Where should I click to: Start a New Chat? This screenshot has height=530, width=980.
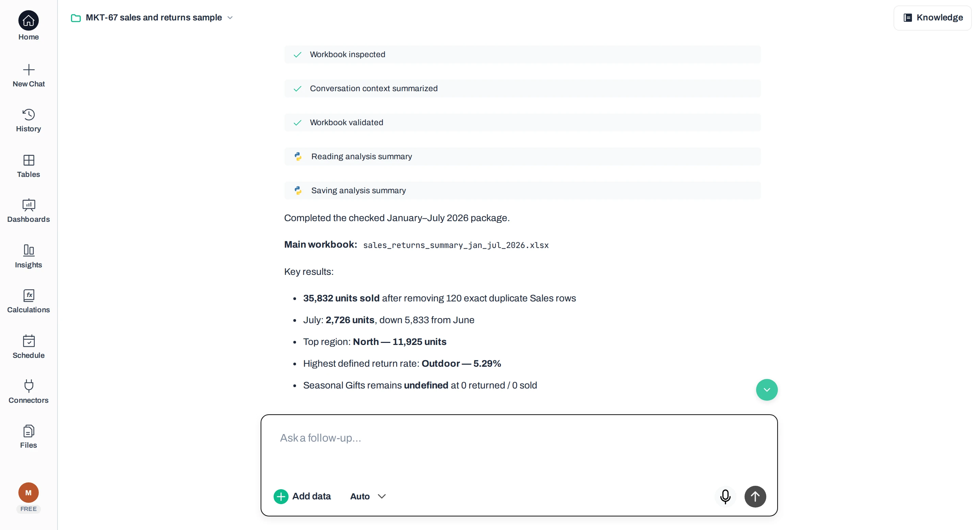click(x=29, y=76)
